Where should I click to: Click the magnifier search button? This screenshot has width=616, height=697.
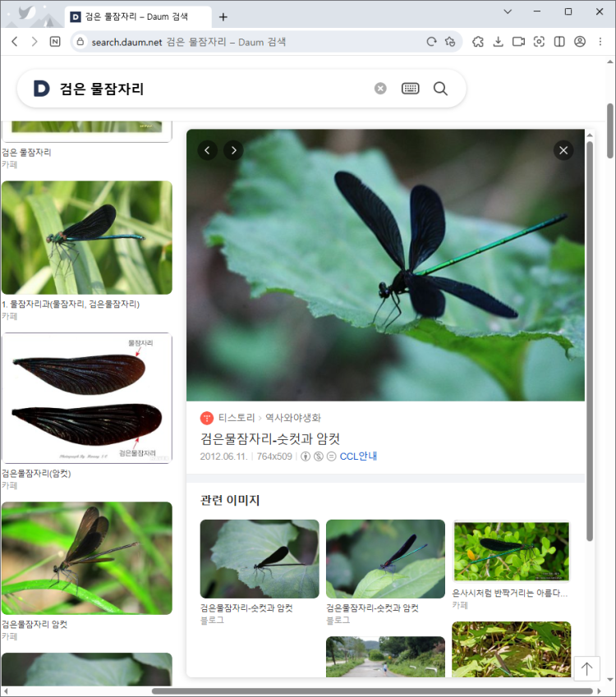click(440, 89)
